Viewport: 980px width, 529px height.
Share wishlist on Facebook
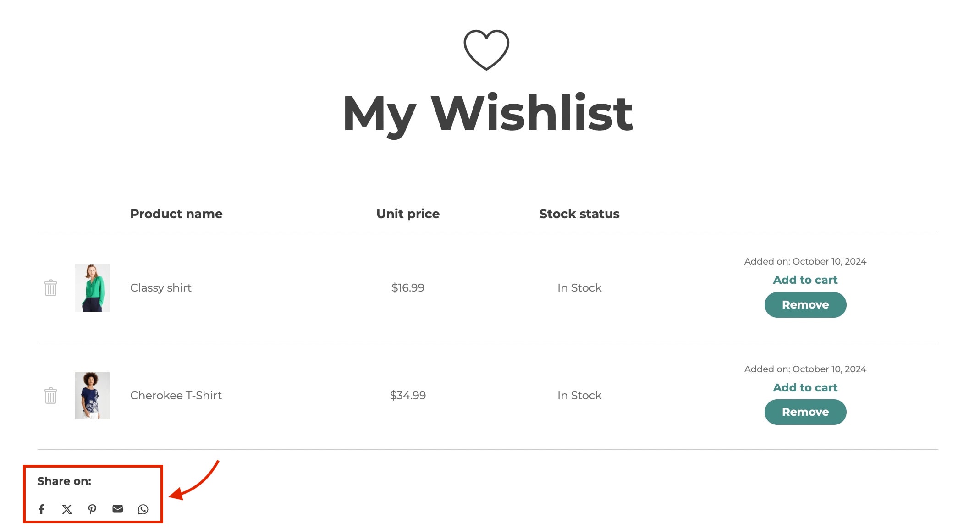(41, 509)
